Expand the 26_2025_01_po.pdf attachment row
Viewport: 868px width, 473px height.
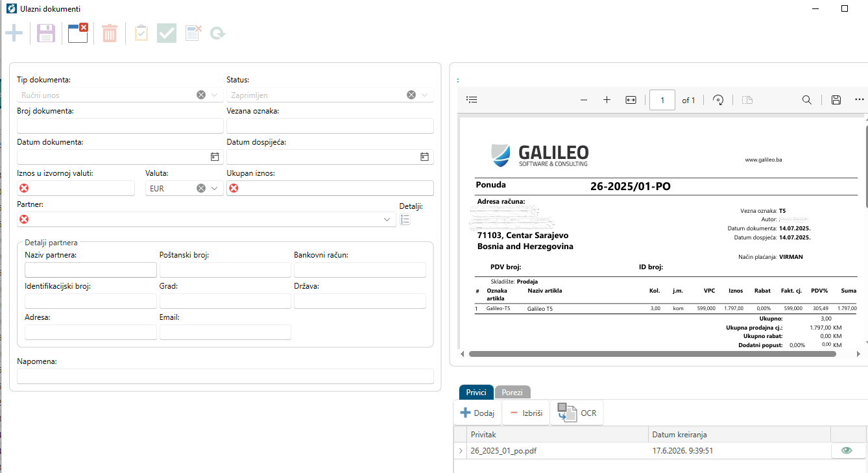point(460,450)
